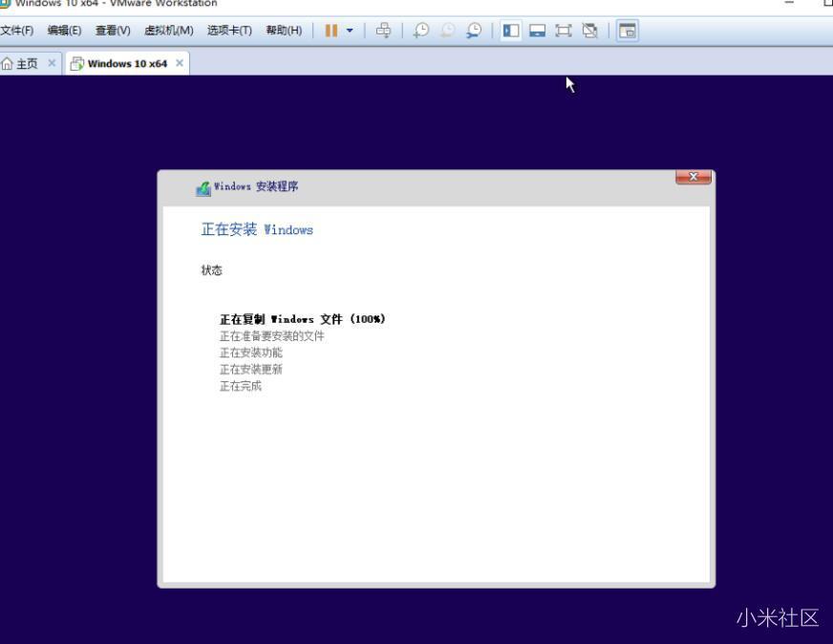Open the 帮助(H) menu
This screenshot has height=644, width=833.
click(285, 31)
